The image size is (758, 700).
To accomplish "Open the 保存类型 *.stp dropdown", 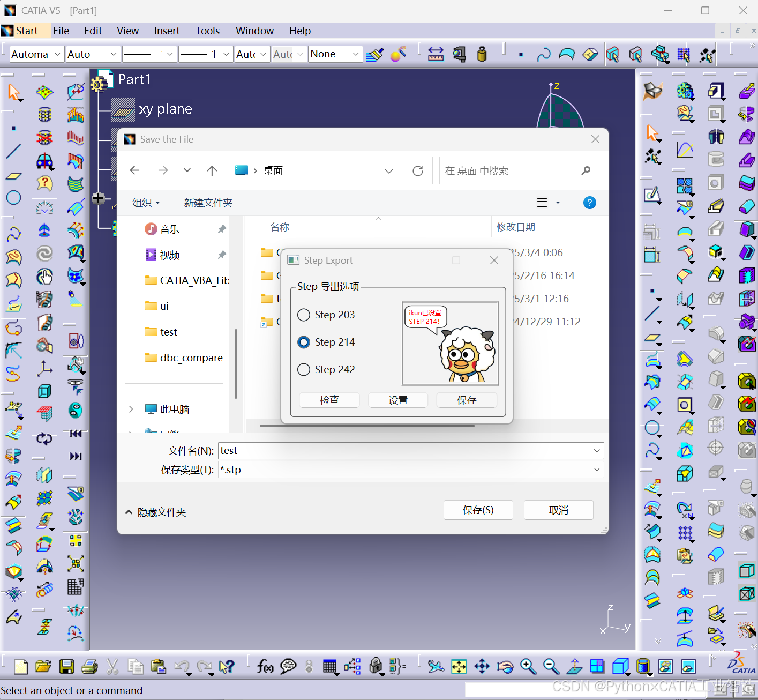I will pos(596,470).
